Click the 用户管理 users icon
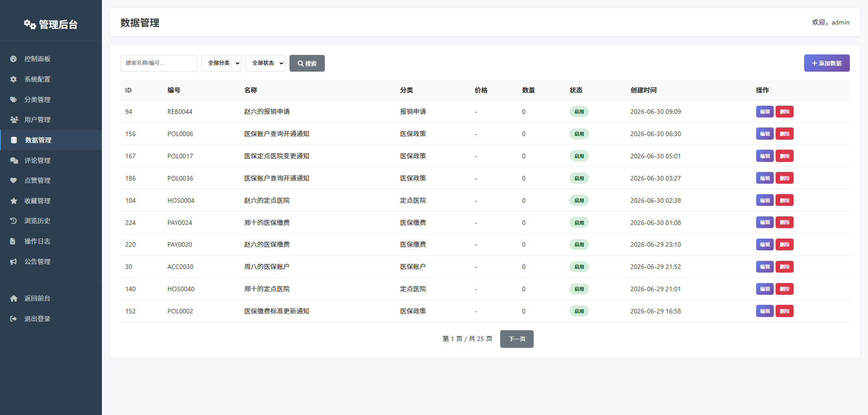868x415 pixels. [14, 120]
